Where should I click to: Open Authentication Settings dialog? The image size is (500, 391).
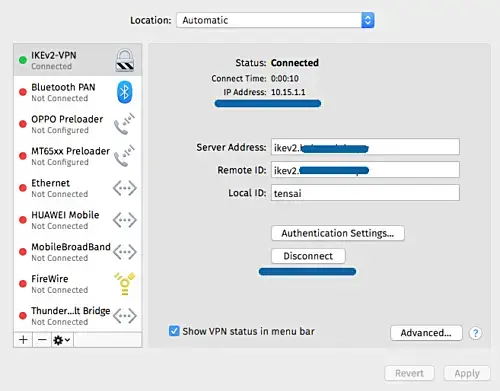pos(338,233)
